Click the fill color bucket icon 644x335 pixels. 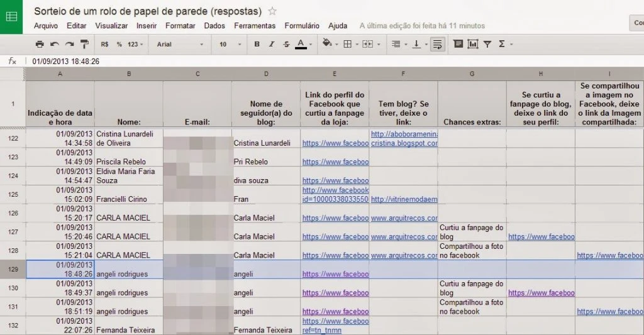pyautogui.click(x=327, y=43)
